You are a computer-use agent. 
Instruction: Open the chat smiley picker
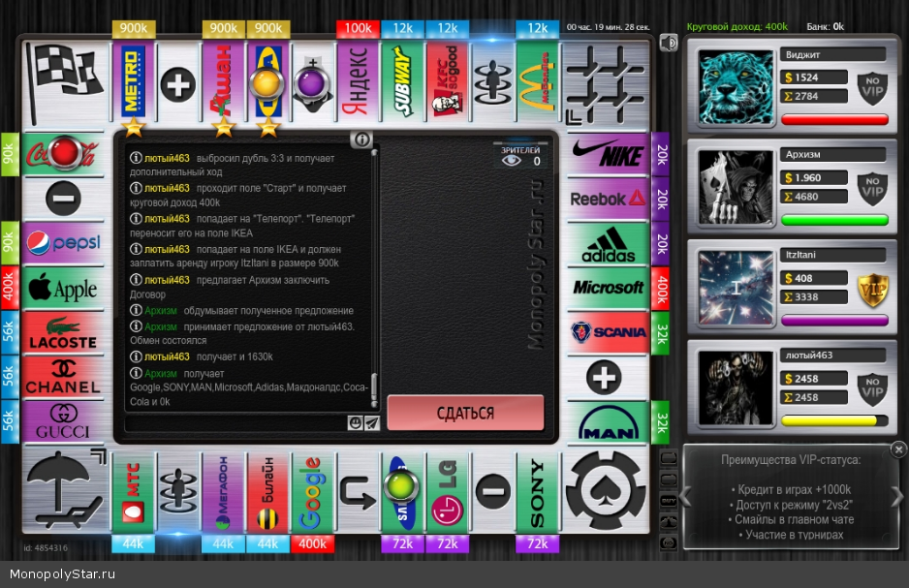point(355,423)
